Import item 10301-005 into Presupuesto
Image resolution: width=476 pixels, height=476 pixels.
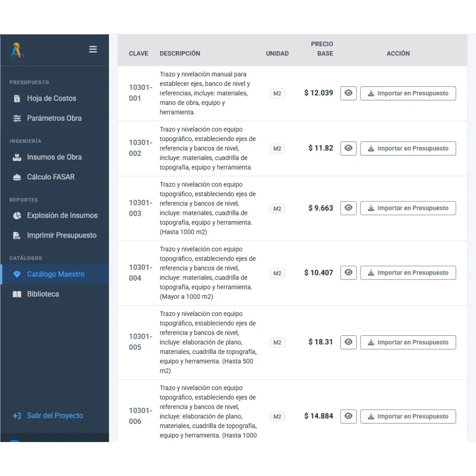(408, 342)
